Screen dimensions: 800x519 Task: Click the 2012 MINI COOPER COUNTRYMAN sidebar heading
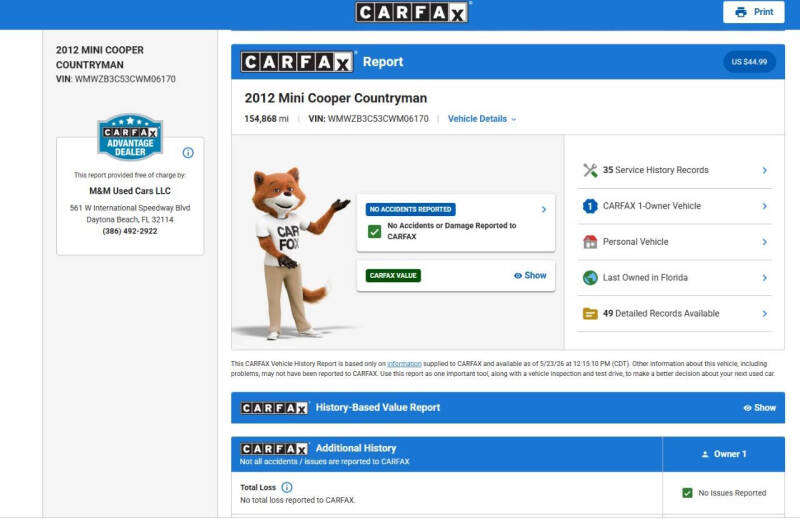(x=100, y=57)
